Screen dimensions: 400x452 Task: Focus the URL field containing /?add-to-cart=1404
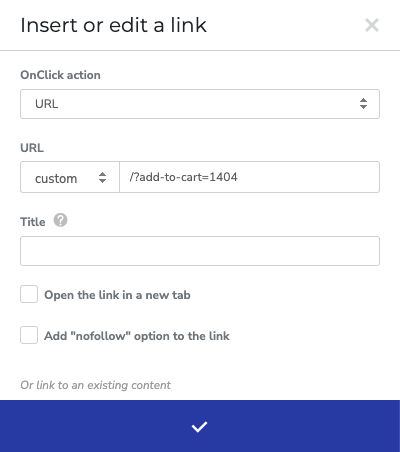point(249,177)
